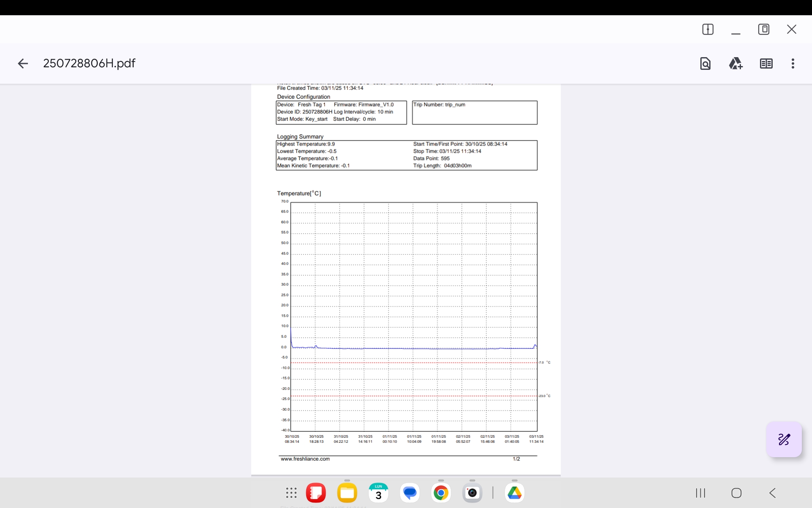Close the PDF viewer window

pyautogui.click(x=791, y=29)
